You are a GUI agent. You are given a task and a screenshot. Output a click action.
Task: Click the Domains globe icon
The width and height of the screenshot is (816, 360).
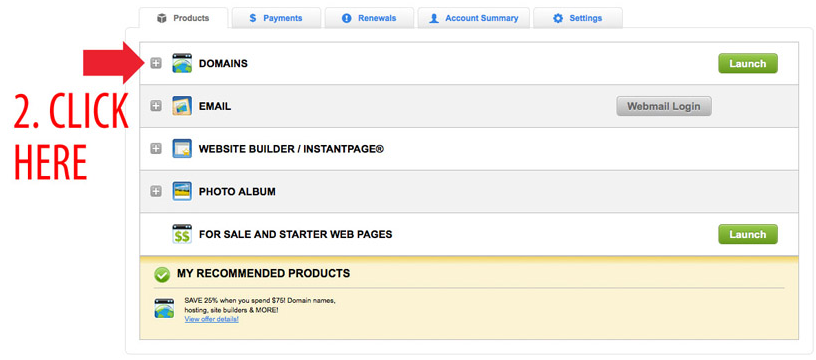click(x=182, y=63)
